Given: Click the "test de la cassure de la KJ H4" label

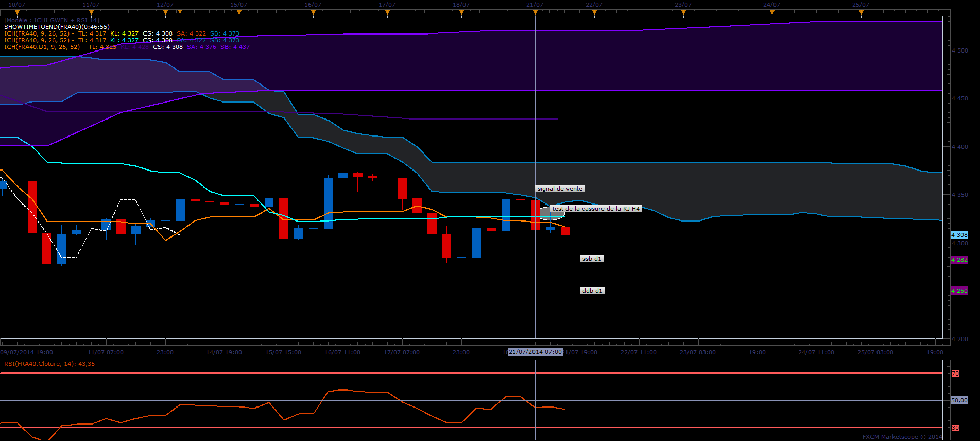Looking at the screenshot, I should [x=596, y=209].
